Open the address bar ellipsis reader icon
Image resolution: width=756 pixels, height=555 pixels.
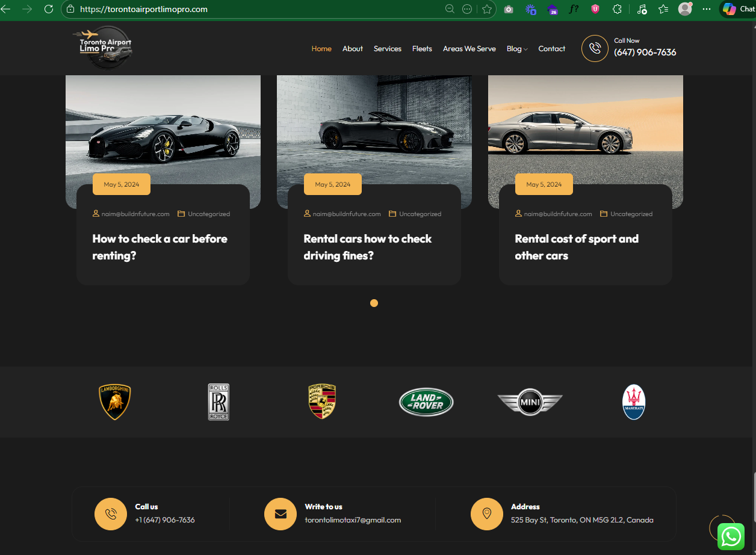(467, 9)
